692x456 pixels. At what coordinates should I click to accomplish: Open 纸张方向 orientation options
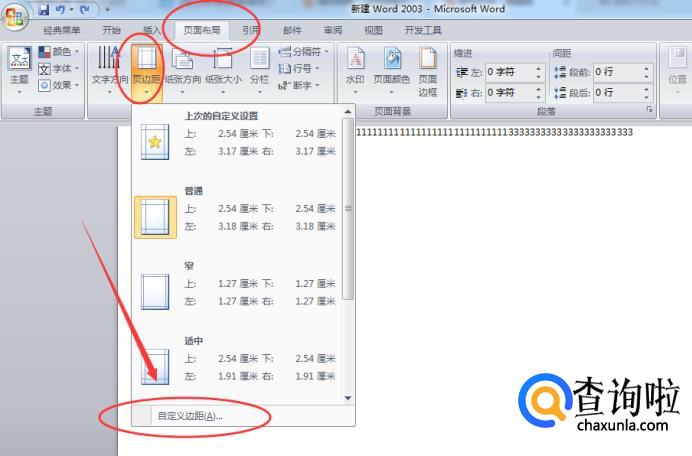pyautogui.click(x=183, y=70)
